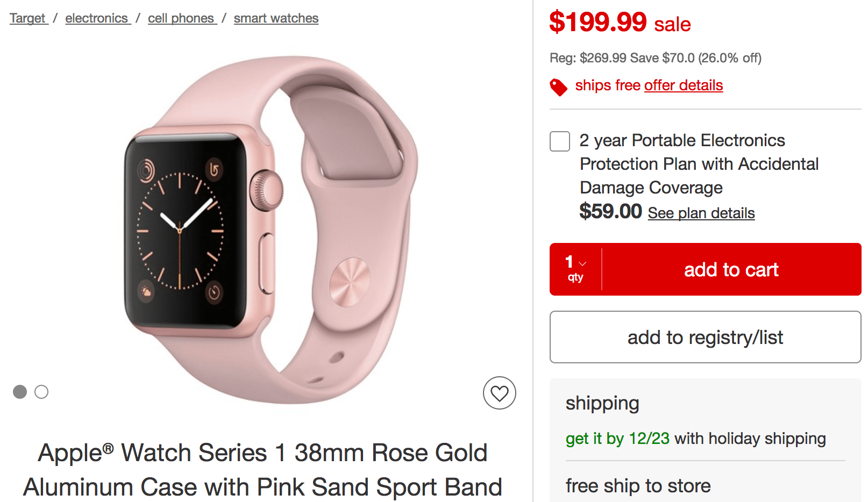Select the first image carousel dot
This screenshot has width=868, height=502.
tap(20, 392)
